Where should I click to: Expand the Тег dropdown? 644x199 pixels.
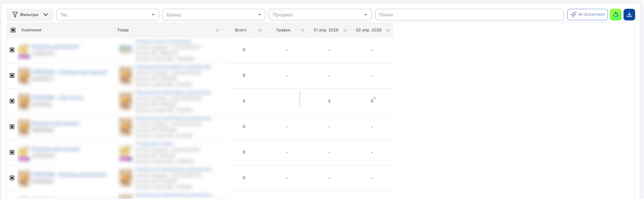click(x=108, y=15)
